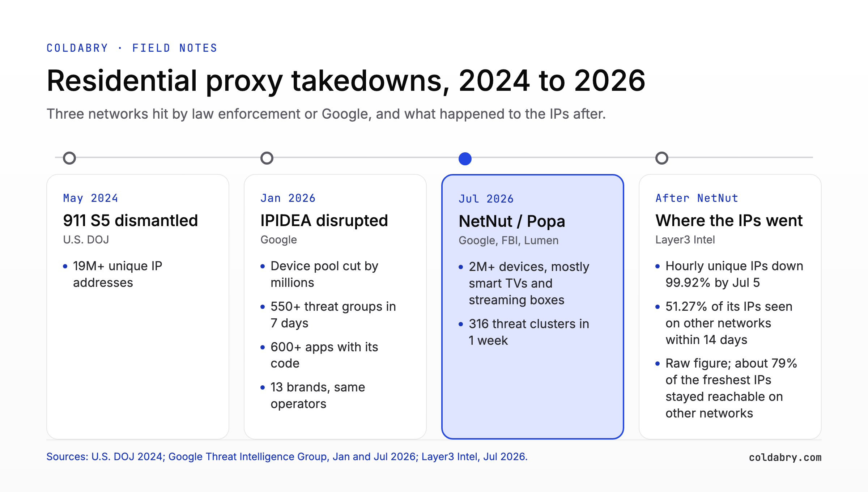The height and width of the screenshot is (492, 868).
Task: Click the 'U.S. DOJ' source label
Action: pyautogui.click(x=86, y=239)
